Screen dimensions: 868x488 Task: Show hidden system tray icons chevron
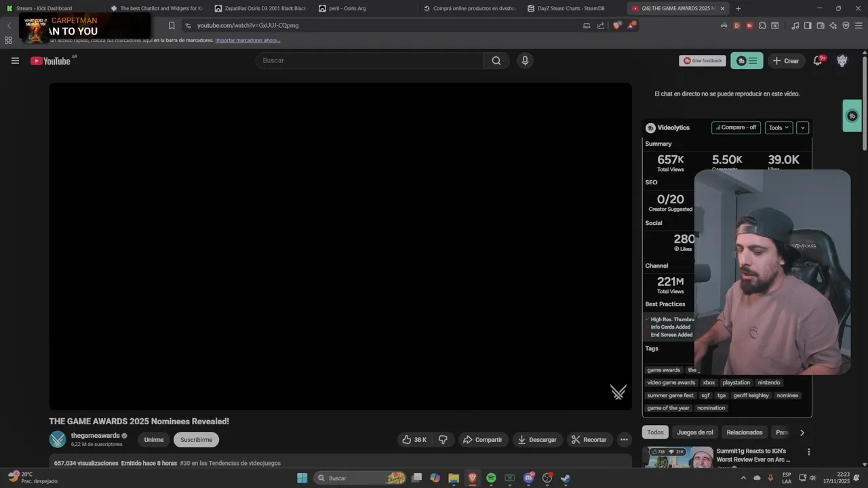(x=743, y=478)
